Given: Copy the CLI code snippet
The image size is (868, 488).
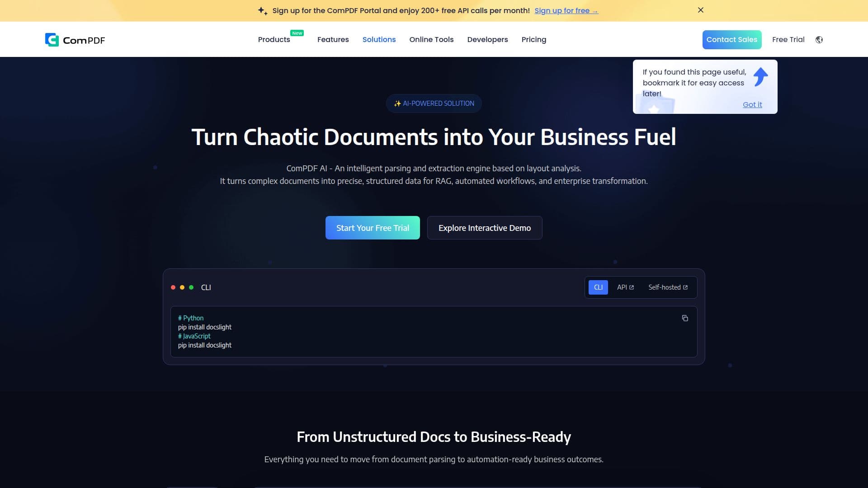Looking at the screenshot, I should coord(685,318).
